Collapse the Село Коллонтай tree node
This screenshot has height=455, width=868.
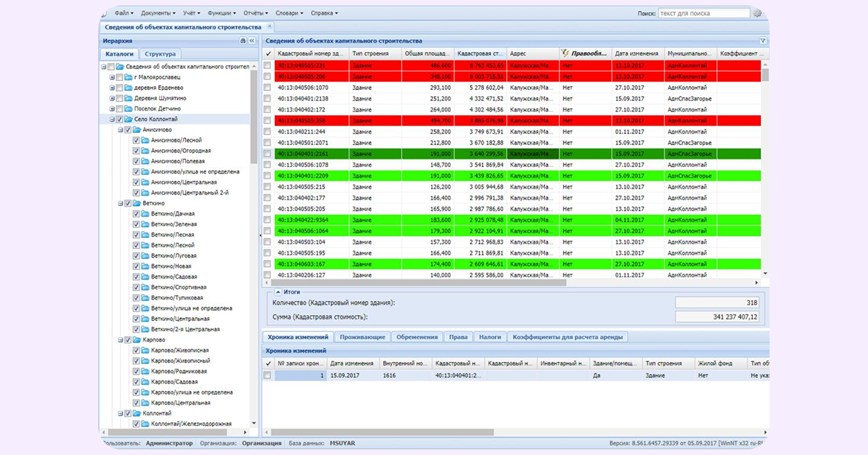112,120
